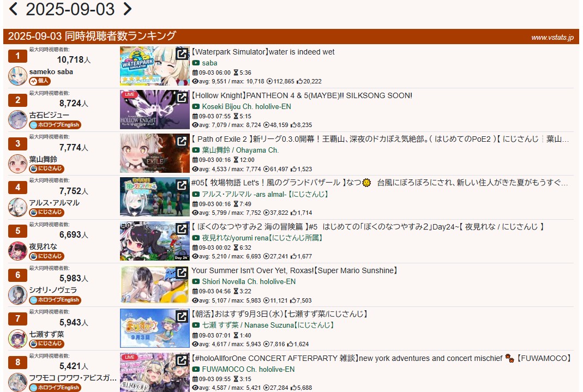Click rank 7 number badge

(17, 318)
